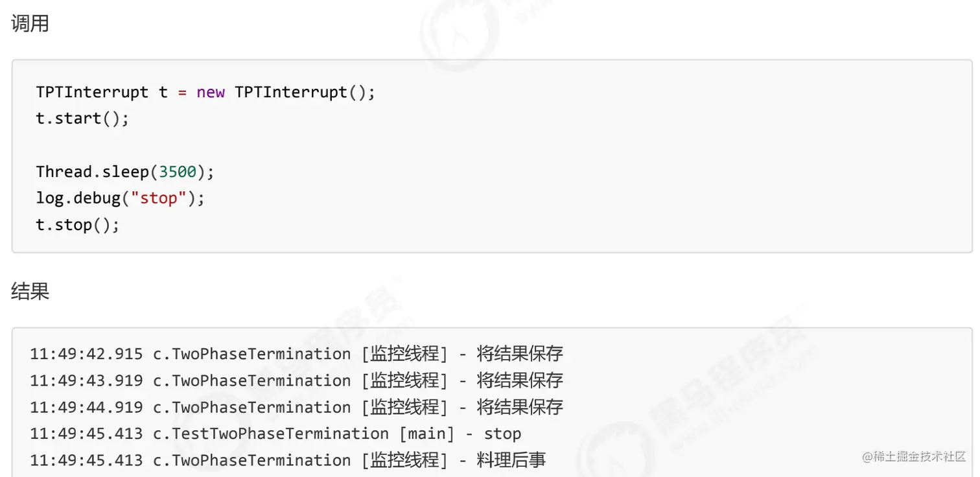Screen dimensions: 980x477
Task: Click the red "stop" string literal
Action: tap(159, 198)
